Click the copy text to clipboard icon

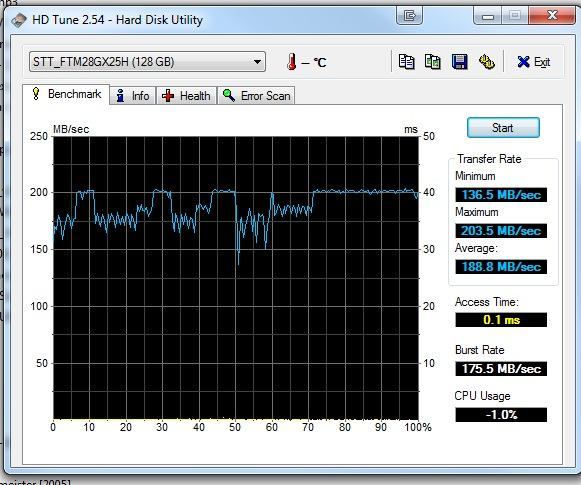click(406, 62)
